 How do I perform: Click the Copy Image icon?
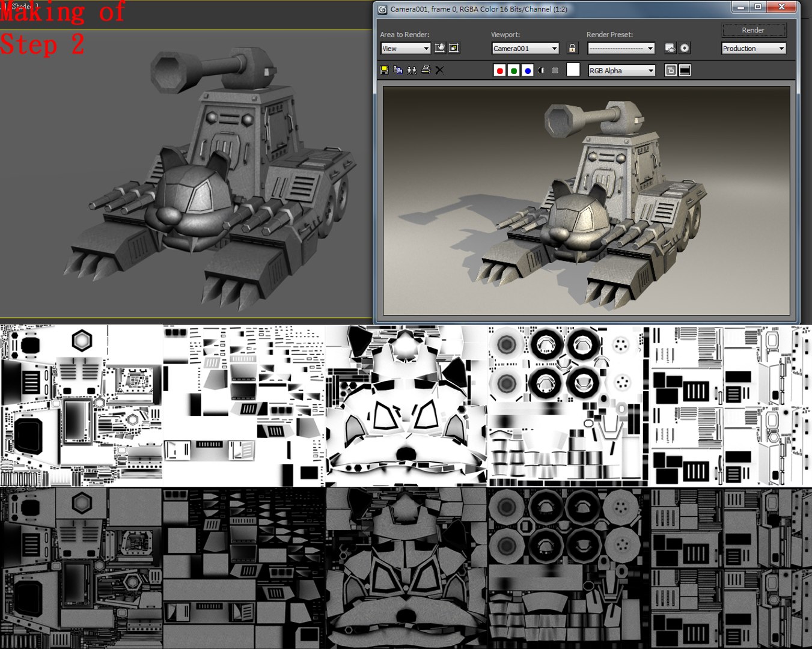pyautogui.click(x=398, y=70)
